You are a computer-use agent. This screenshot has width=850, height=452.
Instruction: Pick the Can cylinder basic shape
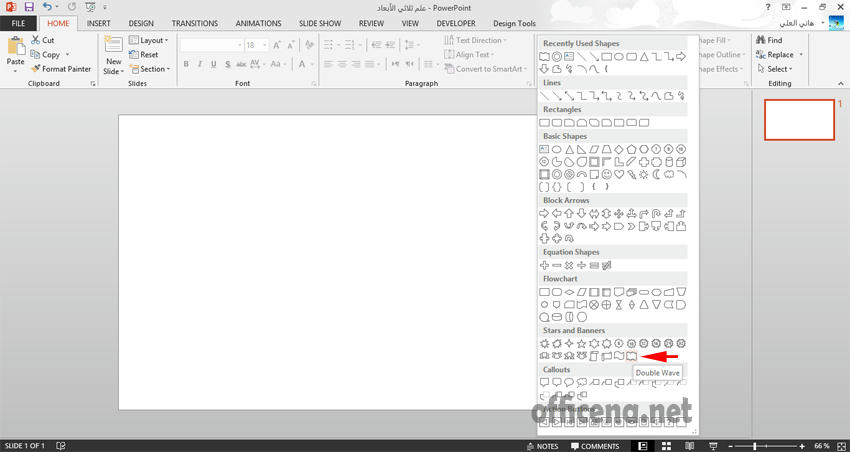coord(669,162)
